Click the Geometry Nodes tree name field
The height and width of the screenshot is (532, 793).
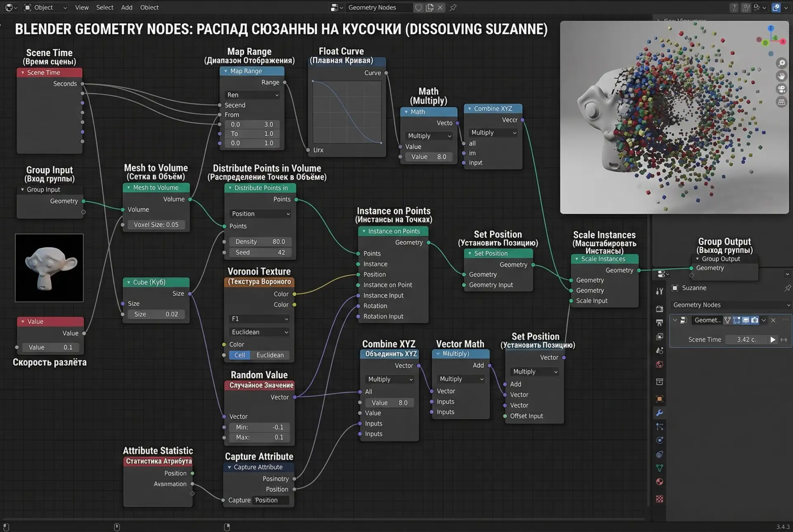379,7
